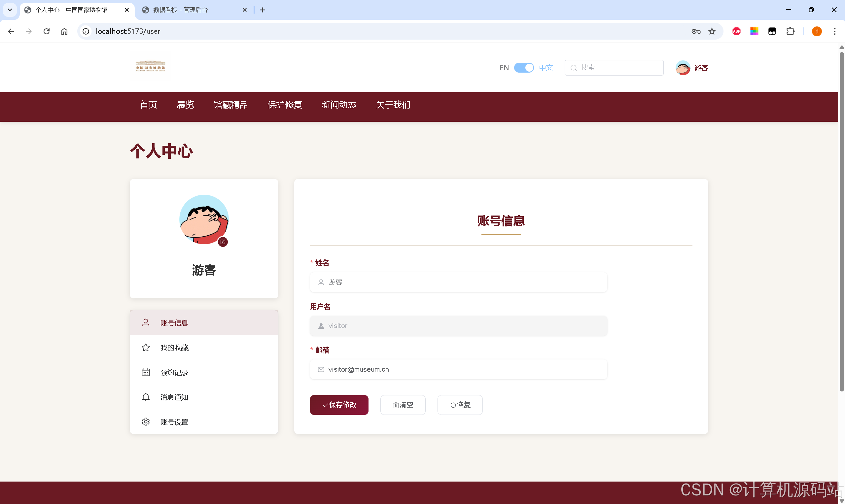The height and width of the screenshot is (504, 845).
Task: Click the avatar edit pencil icon
Action: tap(223, 242)
